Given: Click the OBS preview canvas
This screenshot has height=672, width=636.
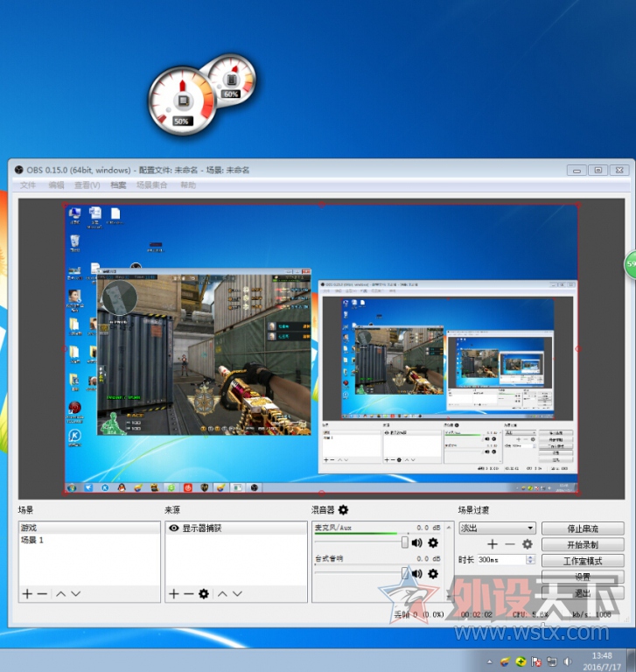Looking at the screenshot, I should (321, 348).
